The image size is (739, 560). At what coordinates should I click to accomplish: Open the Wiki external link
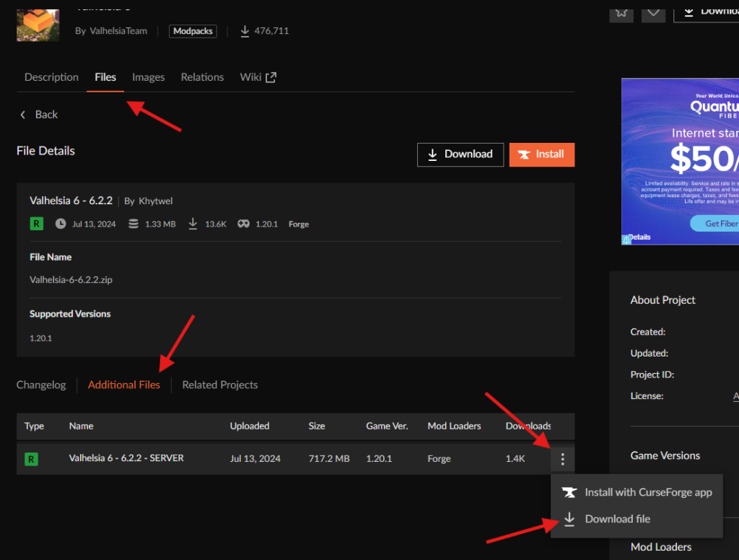[258, 77]
